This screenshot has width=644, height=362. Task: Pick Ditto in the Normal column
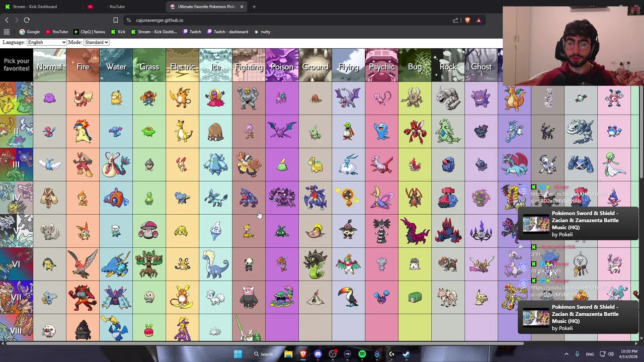(49, 99)
